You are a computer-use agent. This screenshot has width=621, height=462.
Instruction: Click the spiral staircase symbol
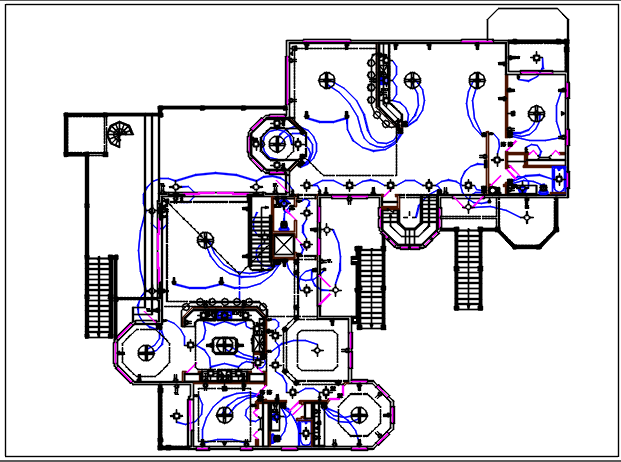click(x=119, y=133)
